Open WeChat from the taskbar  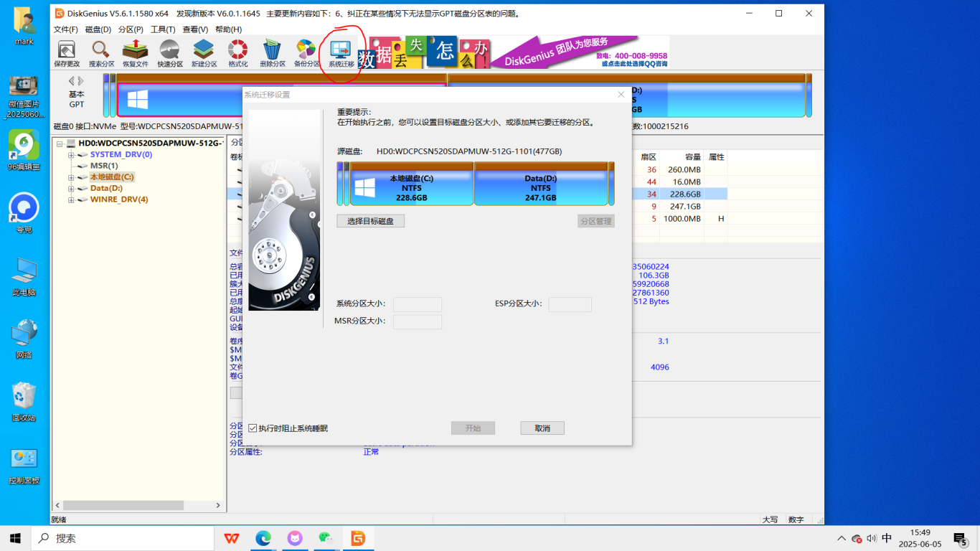pyautogui.click(x=326, y=538)
